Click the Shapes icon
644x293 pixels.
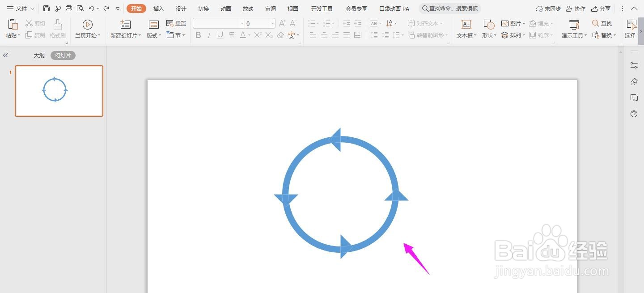tap(489, 25)
